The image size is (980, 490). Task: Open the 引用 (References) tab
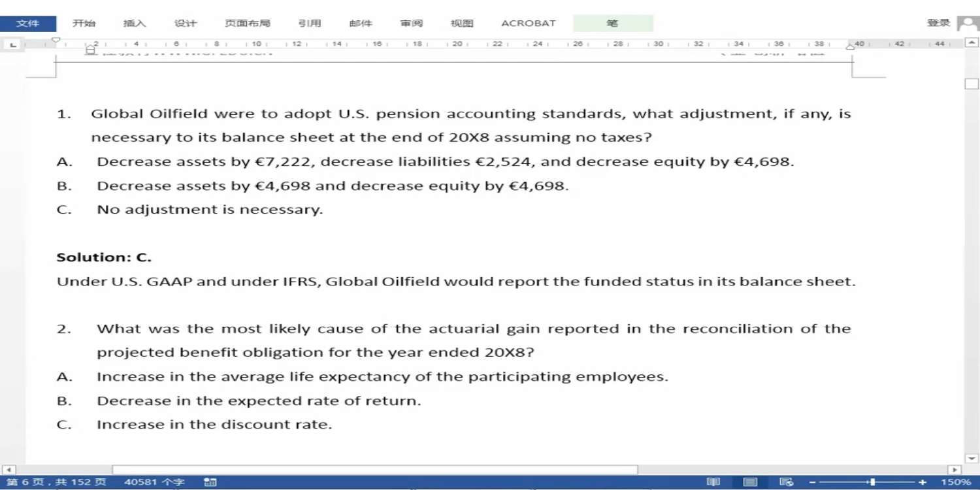pos(310,24)
